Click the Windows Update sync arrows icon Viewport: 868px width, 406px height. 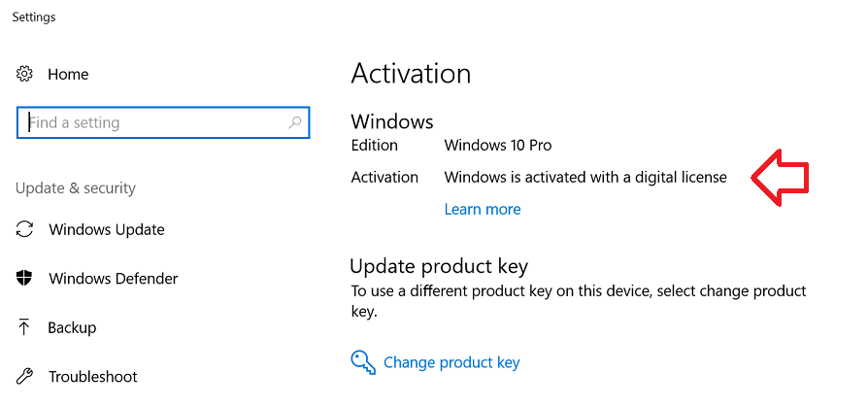pos(24,229)
